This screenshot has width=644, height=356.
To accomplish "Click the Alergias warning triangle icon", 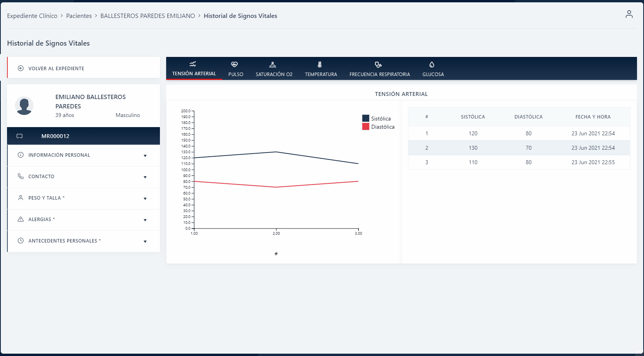I will (x=21, y=219).
